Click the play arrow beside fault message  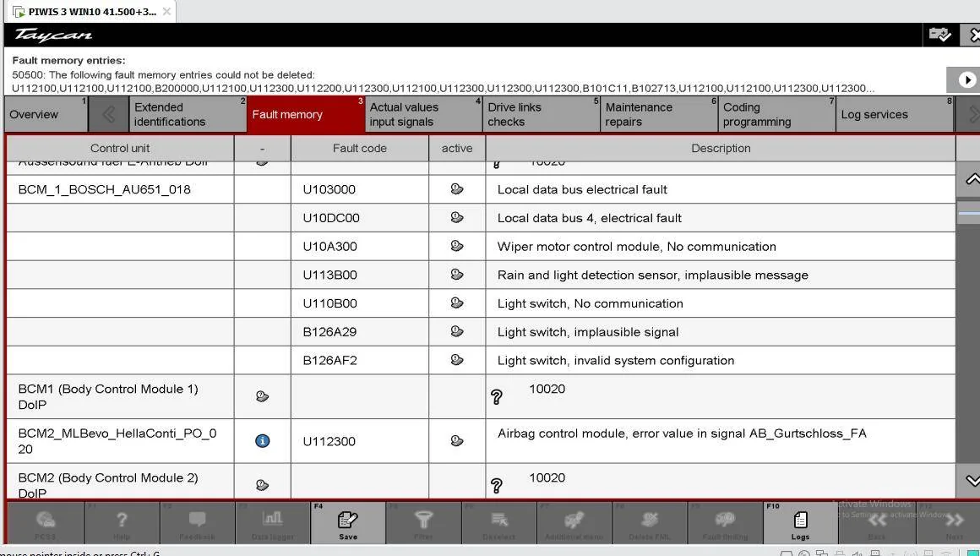(966, 80)
